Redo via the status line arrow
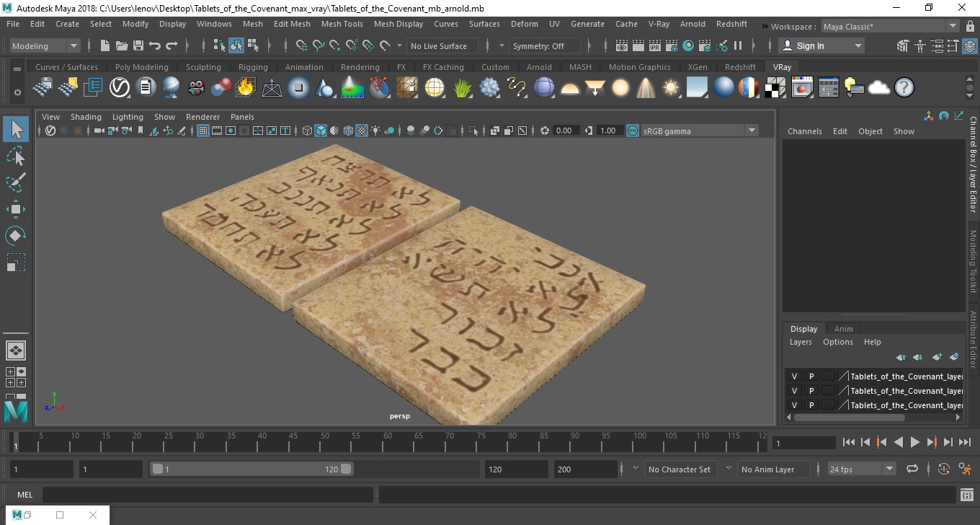 171,45
